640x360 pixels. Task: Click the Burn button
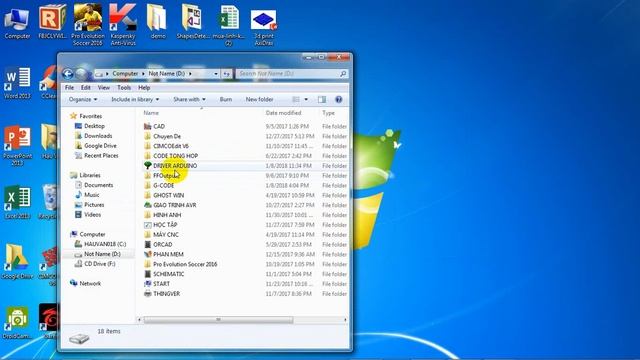click(226, 99)
